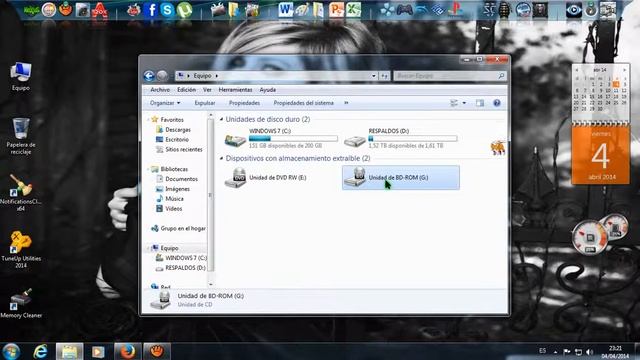Open Imágenes library in navigation pane
The height and width of the screenshot is (360, 640).
177,189
